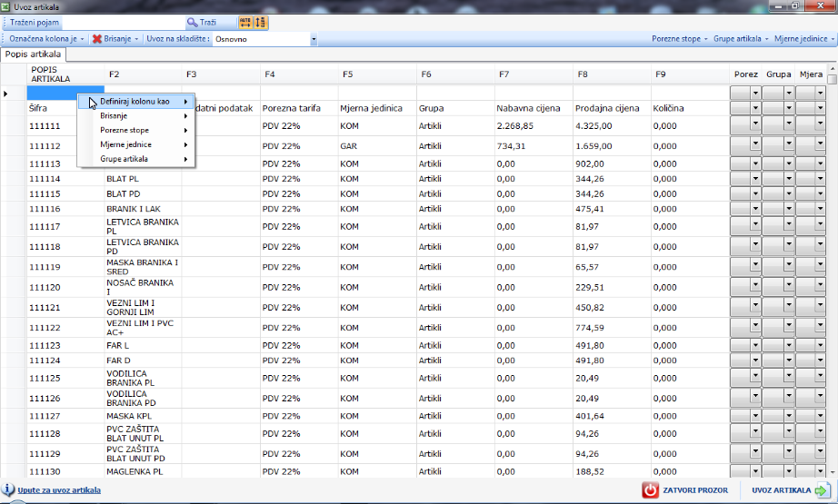
Task: Click the Popis artikala column header
Action: (x=65, y=74)
